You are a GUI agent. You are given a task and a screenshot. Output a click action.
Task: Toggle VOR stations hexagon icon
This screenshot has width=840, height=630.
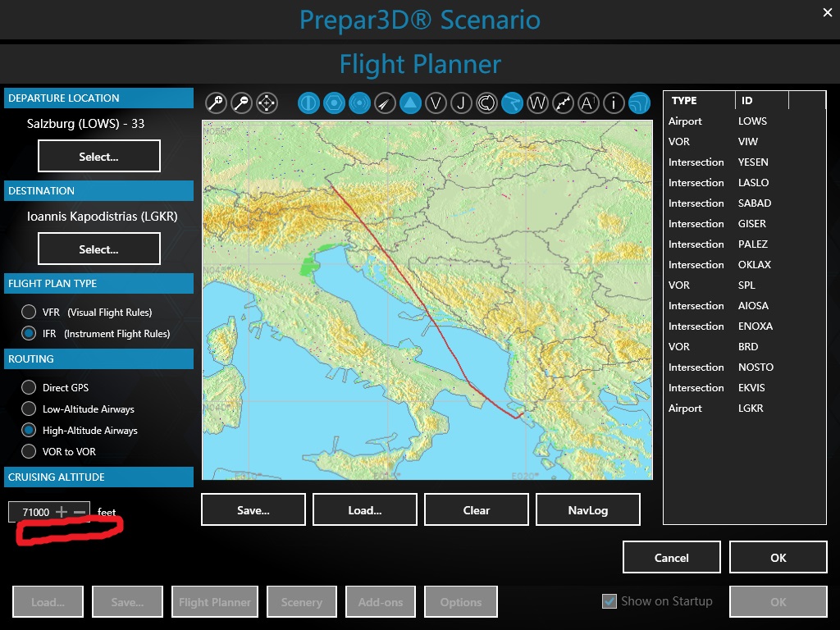(335, 103)
